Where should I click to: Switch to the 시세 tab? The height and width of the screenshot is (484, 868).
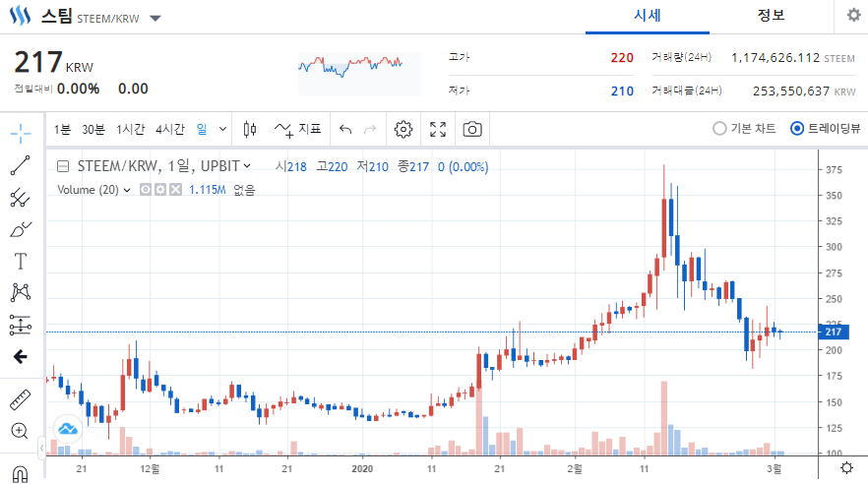click(x=648, y=16)
